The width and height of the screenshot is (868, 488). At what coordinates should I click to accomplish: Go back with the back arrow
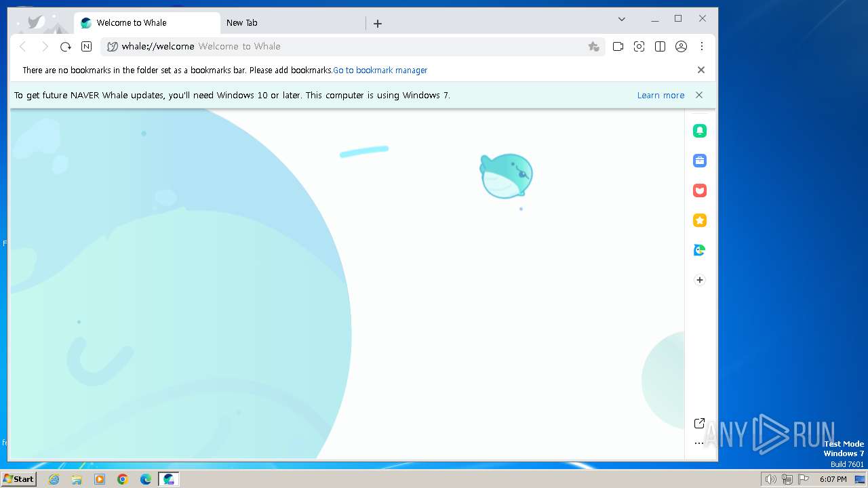[23, 47]
